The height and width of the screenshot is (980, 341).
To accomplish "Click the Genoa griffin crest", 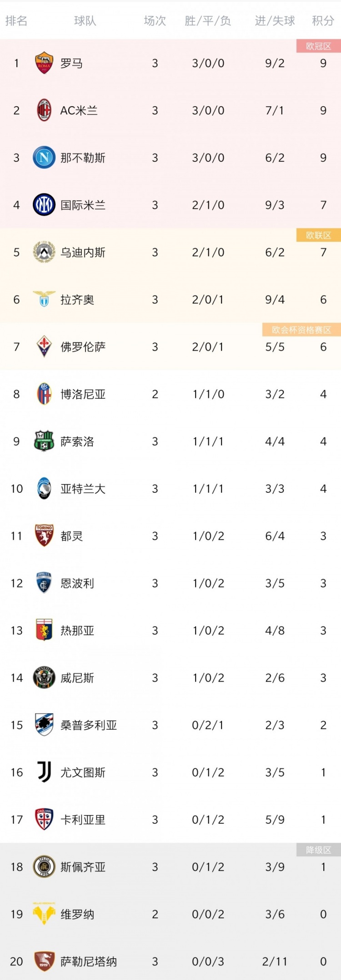I will pyautogui.click(x=44, y=630).
